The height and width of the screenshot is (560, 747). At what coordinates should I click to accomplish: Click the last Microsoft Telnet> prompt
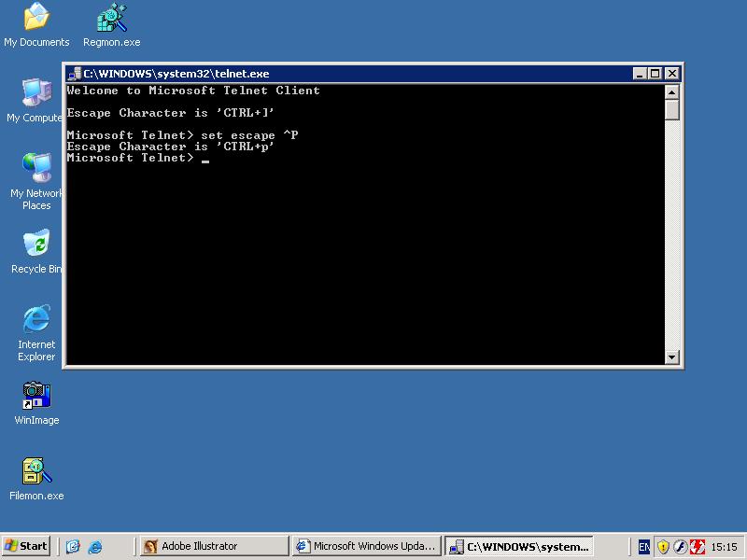coord(131,158)
